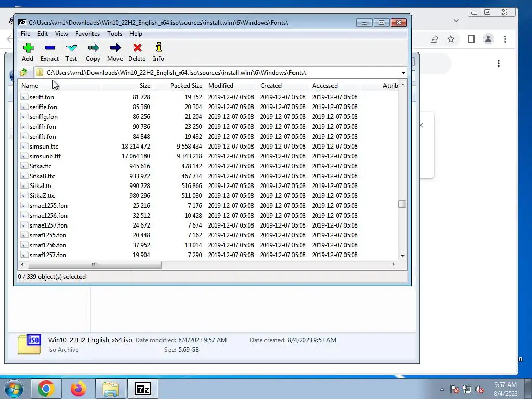The image size is (532, 399).
Task: Open Chrome from the taskbar
Action: 46,389
